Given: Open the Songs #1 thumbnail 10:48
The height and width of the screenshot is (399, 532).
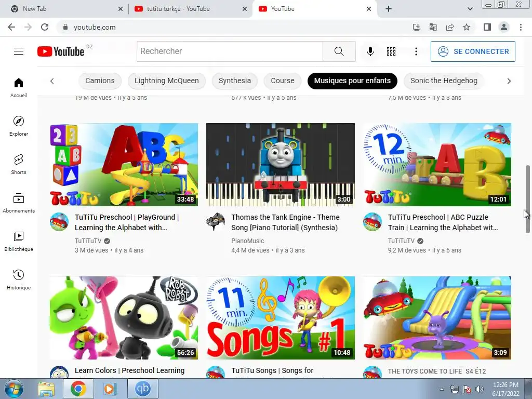Looking at the screenshot, I should point(281,317).
